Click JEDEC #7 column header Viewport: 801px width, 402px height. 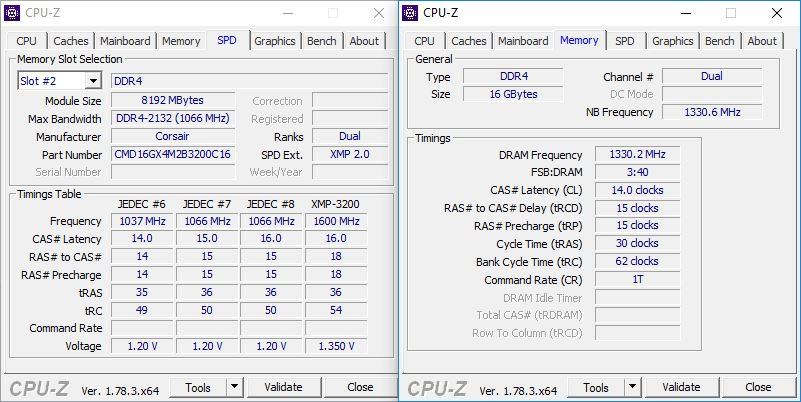pyautogui.click(x=207, y=204)
